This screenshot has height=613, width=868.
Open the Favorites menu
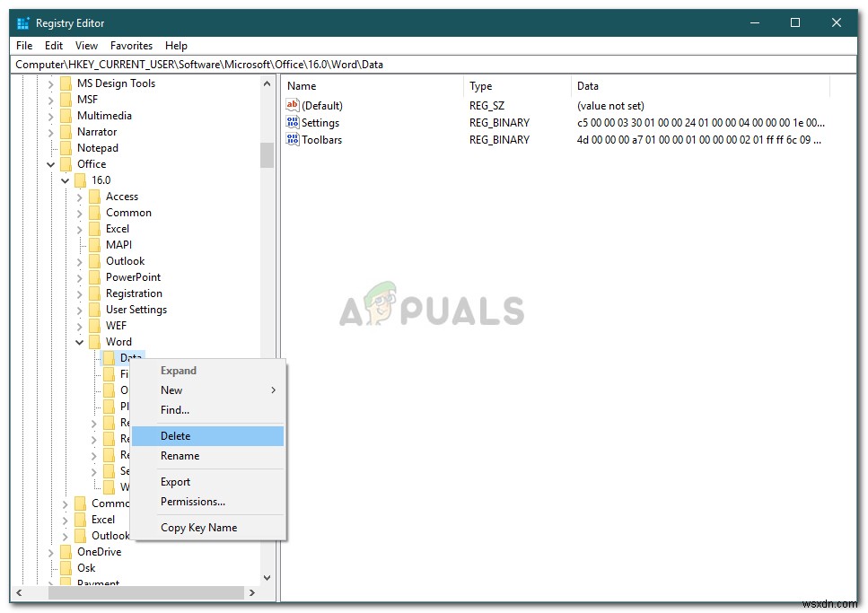131,46
